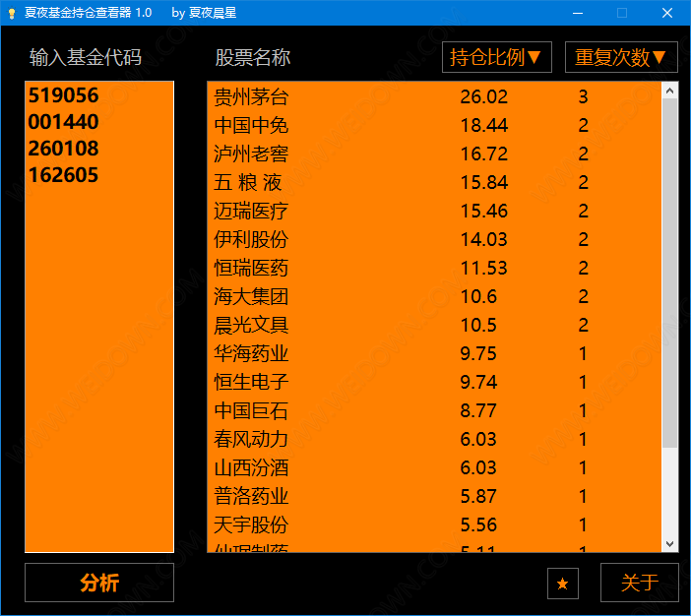Select the 天宇股份 row
The image size is (691, 616).
click(434, 524)
